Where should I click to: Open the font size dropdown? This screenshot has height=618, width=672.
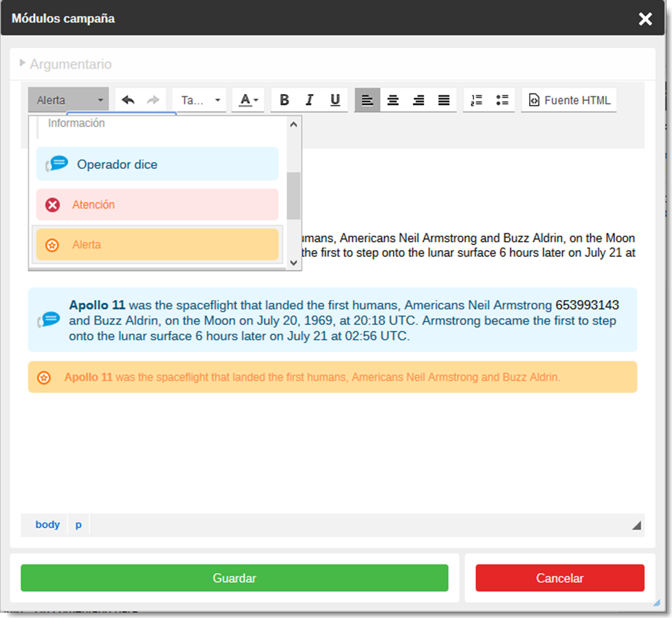coord(199,100)
